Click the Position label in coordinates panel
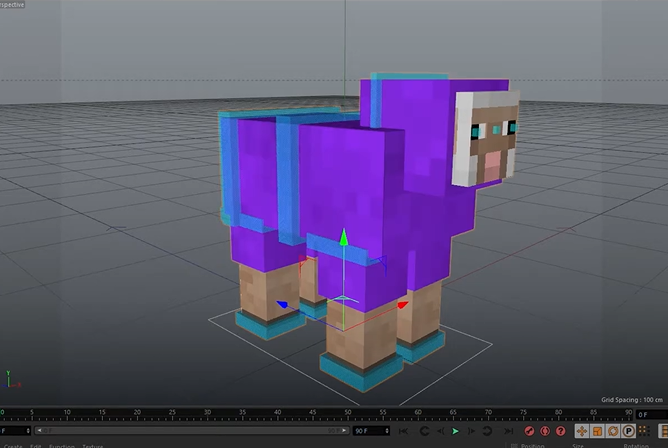 point(533,446)
